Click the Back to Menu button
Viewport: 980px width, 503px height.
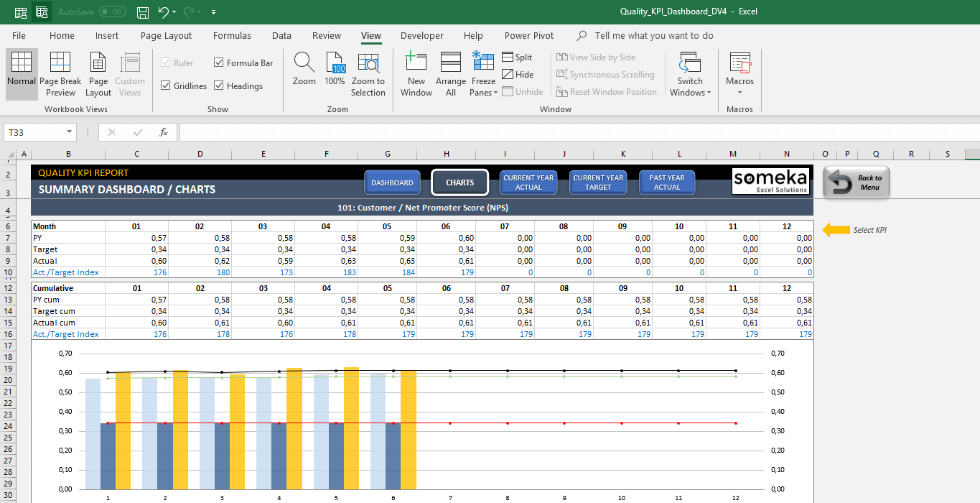[856, 183]
